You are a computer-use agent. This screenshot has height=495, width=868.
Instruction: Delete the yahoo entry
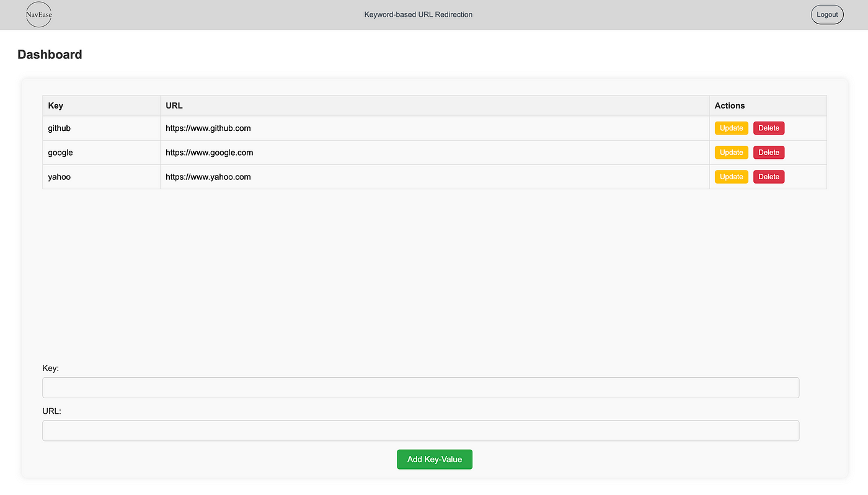[769, 177]
